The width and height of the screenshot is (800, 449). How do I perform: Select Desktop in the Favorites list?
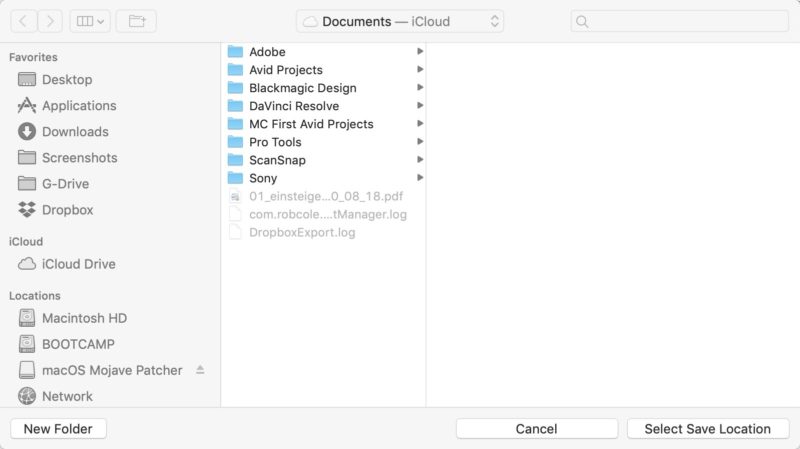point(67,80)
